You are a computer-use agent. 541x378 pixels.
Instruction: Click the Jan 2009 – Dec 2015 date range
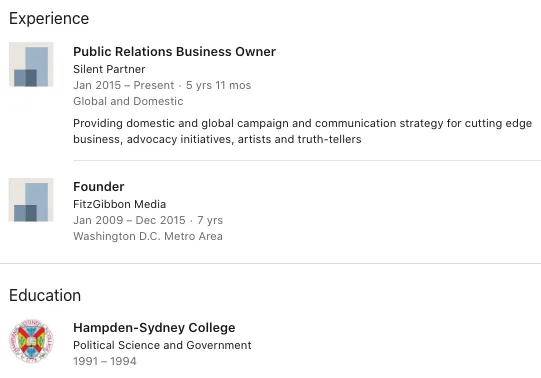click(129, 220)
